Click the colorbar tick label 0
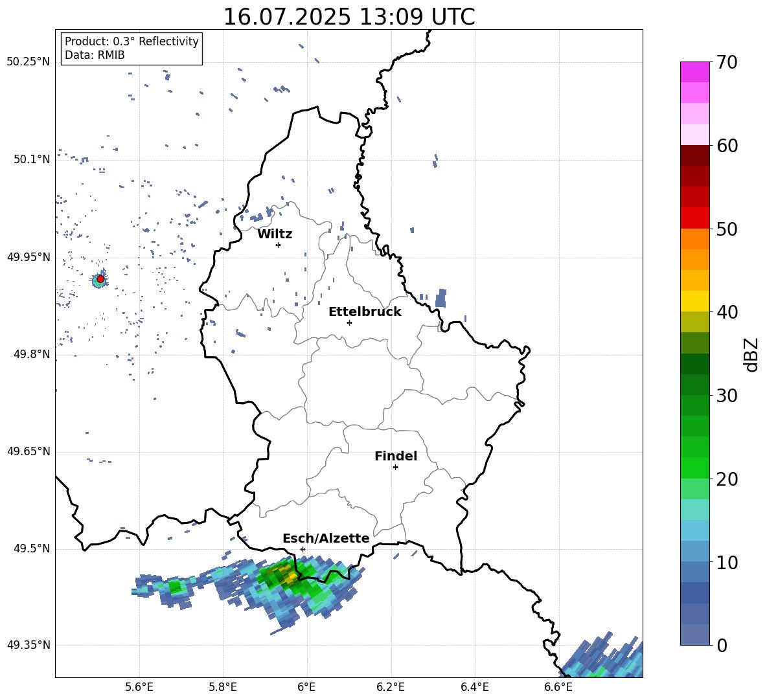Image resolution: width=767 pixels, height=700 pixels. [722, 645]
